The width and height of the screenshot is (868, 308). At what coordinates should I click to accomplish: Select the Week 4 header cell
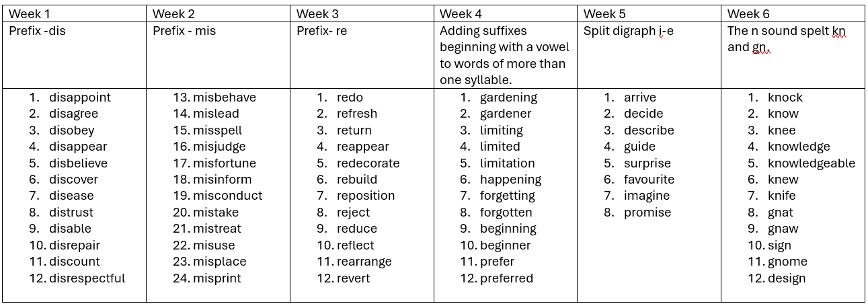(x=461, y=14)
